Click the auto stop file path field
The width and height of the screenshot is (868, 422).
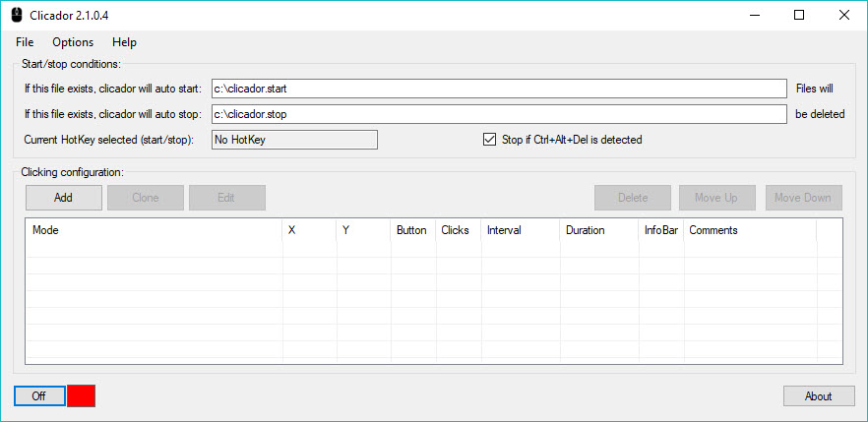click(x=499, y=114)
